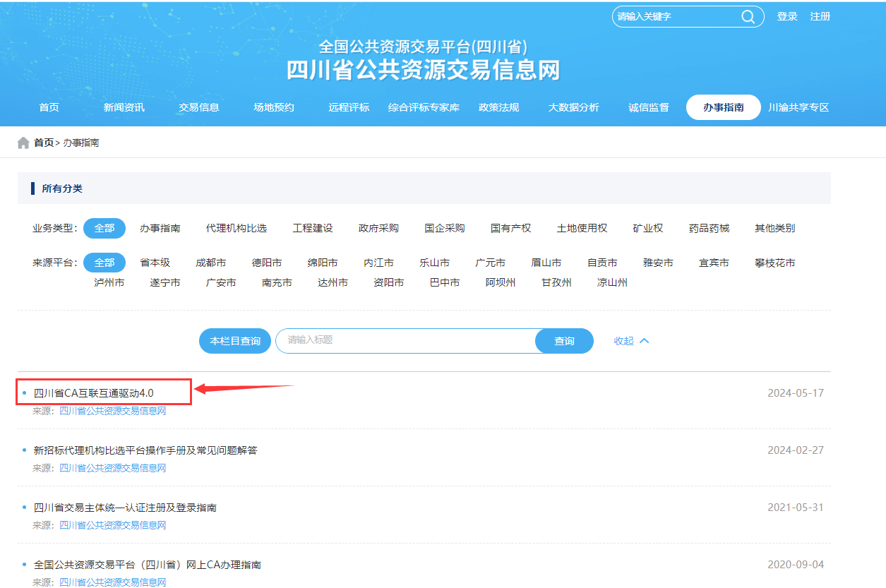This screenshot has height=588, width=886.
Task: Open the 政策法规 navigation item
Action: (498, 107)
